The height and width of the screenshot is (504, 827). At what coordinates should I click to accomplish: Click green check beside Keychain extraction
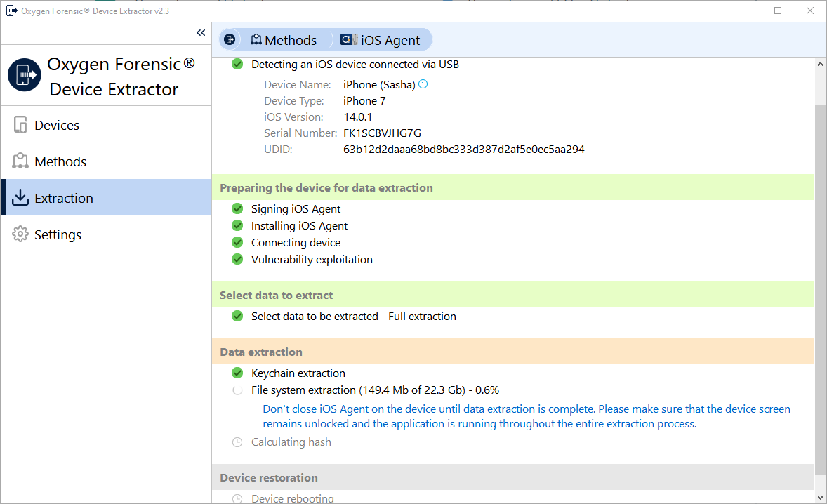click(237, 373)
